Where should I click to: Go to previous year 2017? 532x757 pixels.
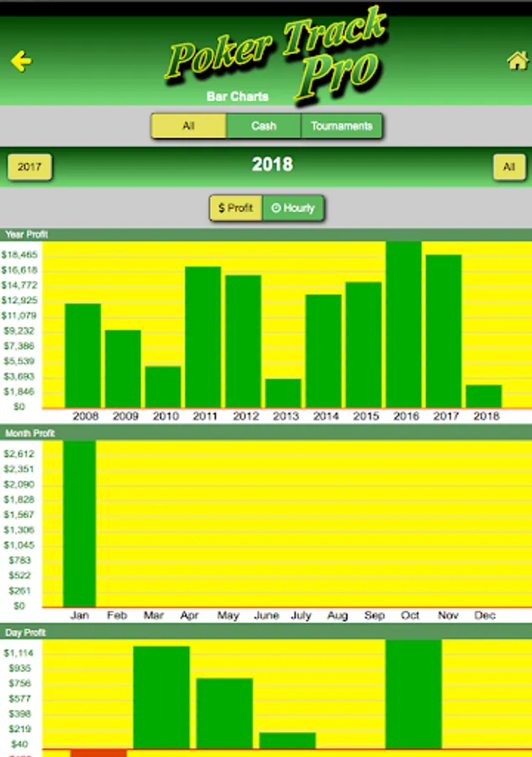[x=29, y=167]
